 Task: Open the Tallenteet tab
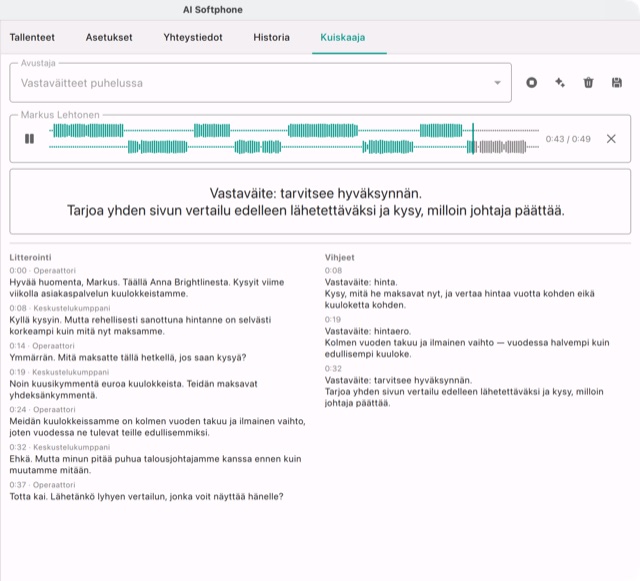click(32, 38)
